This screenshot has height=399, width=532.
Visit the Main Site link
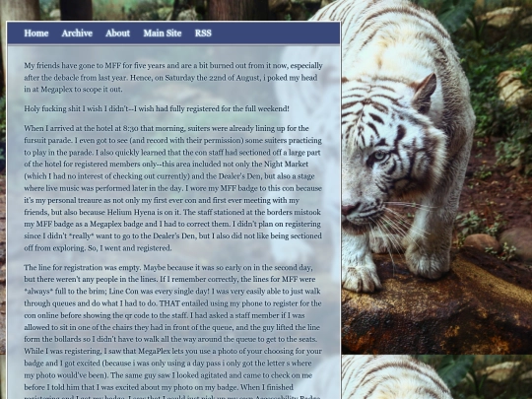point(163,33)
